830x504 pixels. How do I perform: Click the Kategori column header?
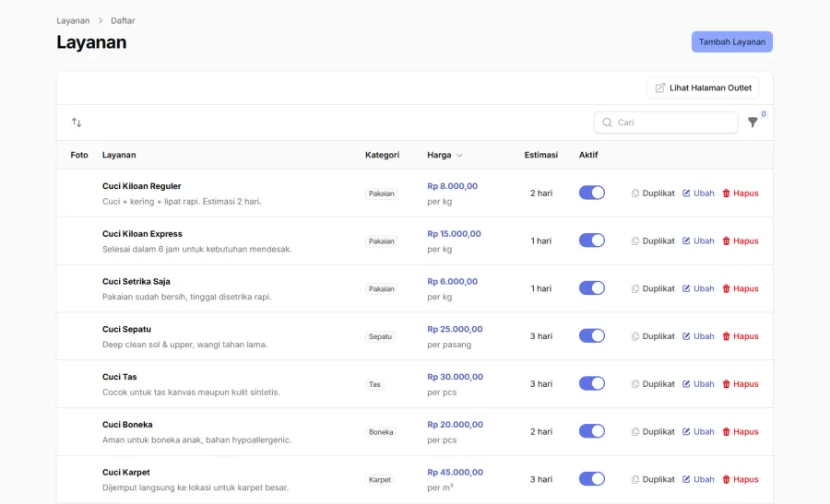[382, 155]
